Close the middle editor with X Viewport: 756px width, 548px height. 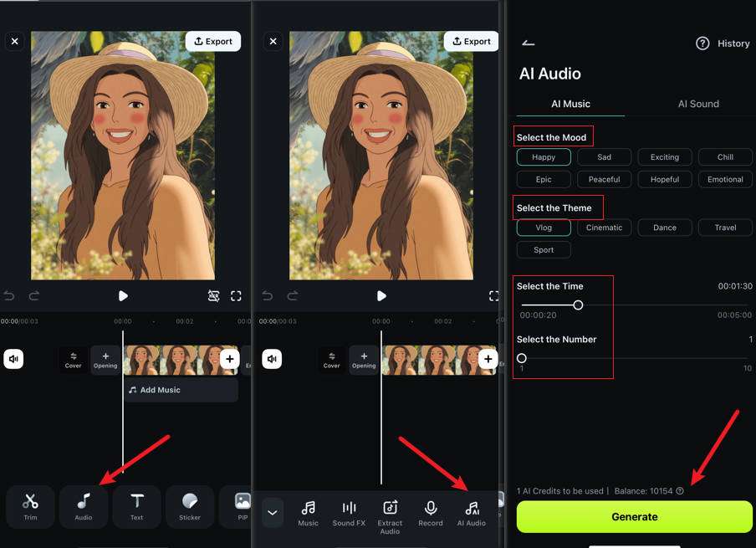point(273,41)
